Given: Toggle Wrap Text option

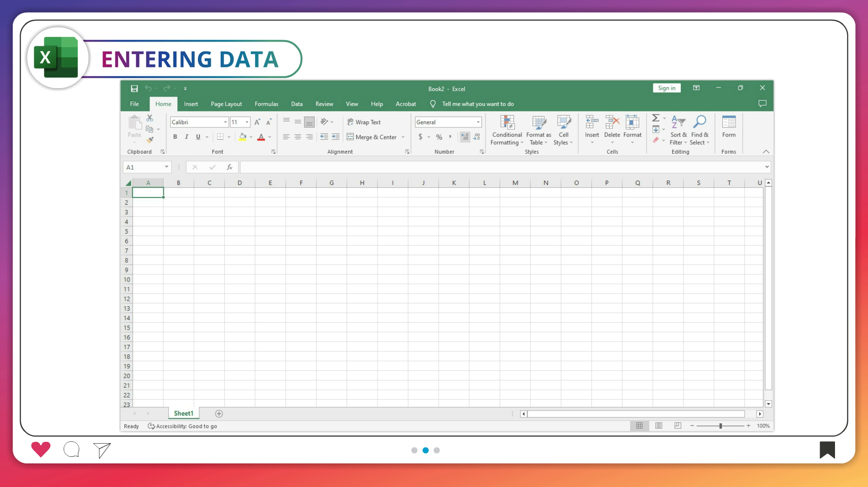Looking at the screenshot, I should [364, 122].
